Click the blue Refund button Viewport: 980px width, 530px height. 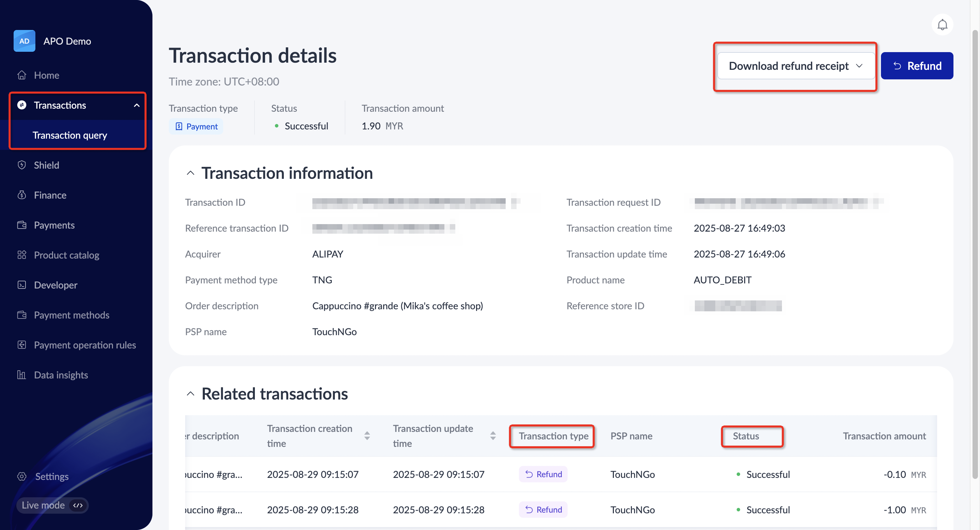916,66
